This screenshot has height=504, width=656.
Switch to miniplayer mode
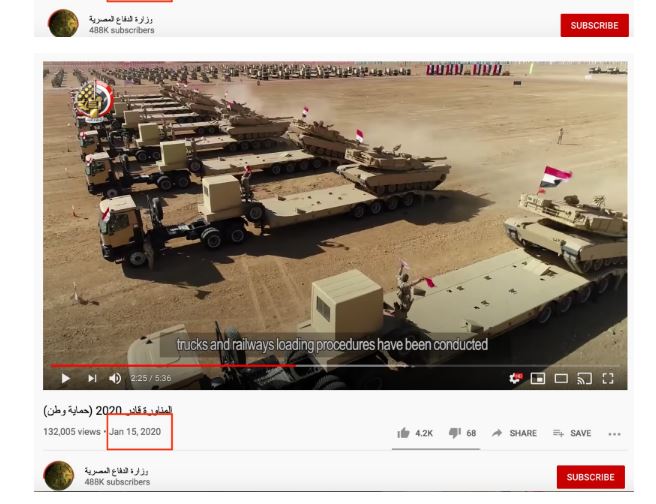click(x=538, y=379)
